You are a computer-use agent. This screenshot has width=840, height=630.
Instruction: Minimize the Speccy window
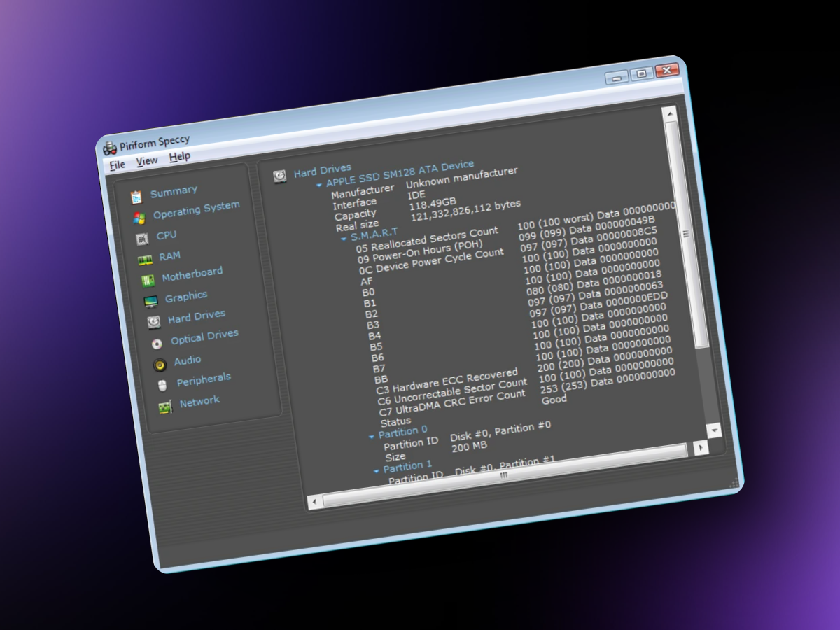coord(617,77)
